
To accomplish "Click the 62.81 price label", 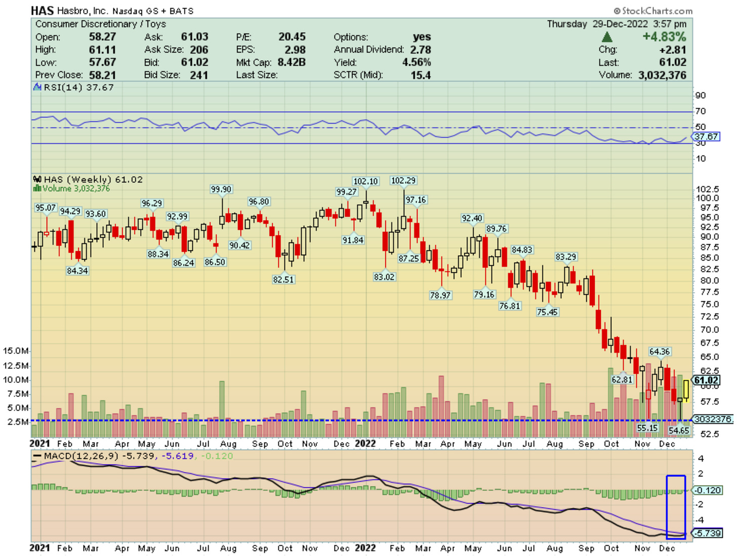I will click(x=622, y=379).
